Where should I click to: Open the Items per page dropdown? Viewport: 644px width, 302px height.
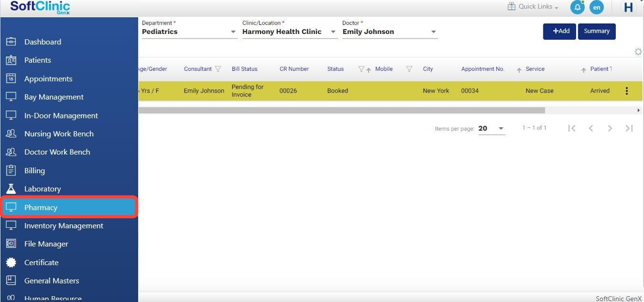(x=492, y=128)
